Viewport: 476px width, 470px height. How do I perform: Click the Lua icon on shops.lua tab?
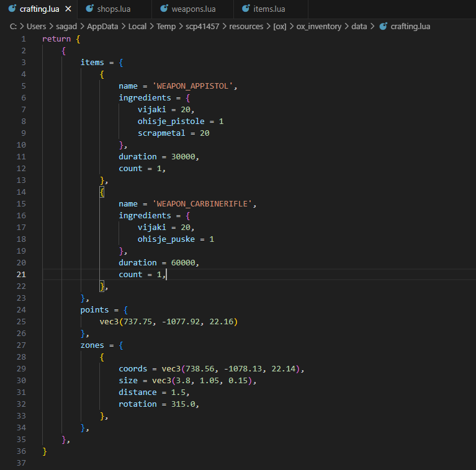[x=90, y=9]
